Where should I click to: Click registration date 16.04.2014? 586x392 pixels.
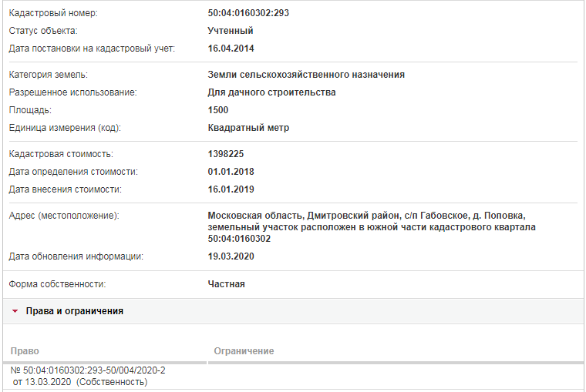(x=231, y=49)
